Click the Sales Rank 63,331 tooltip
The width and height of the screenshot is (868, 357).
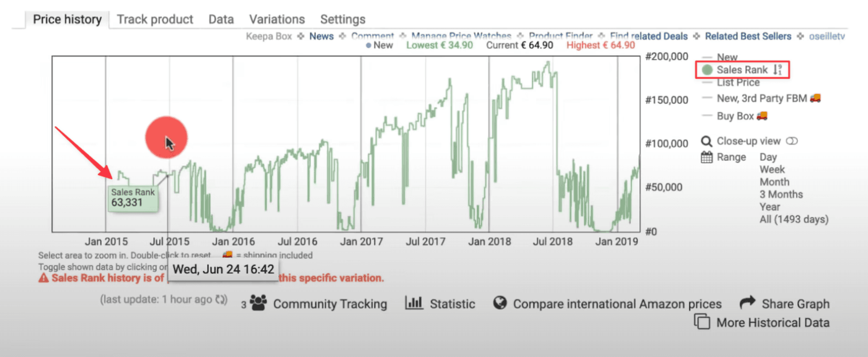point(133,198)
